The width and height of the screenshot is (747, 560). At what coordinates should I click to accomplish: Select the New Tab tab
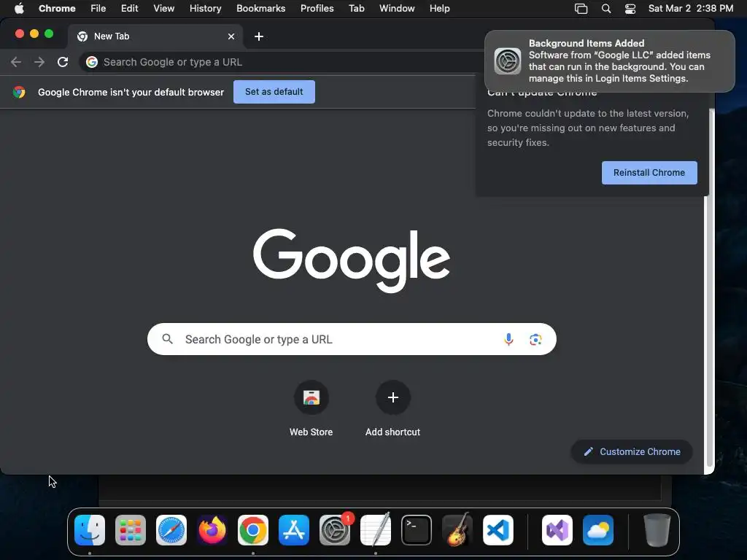(155, 36)
